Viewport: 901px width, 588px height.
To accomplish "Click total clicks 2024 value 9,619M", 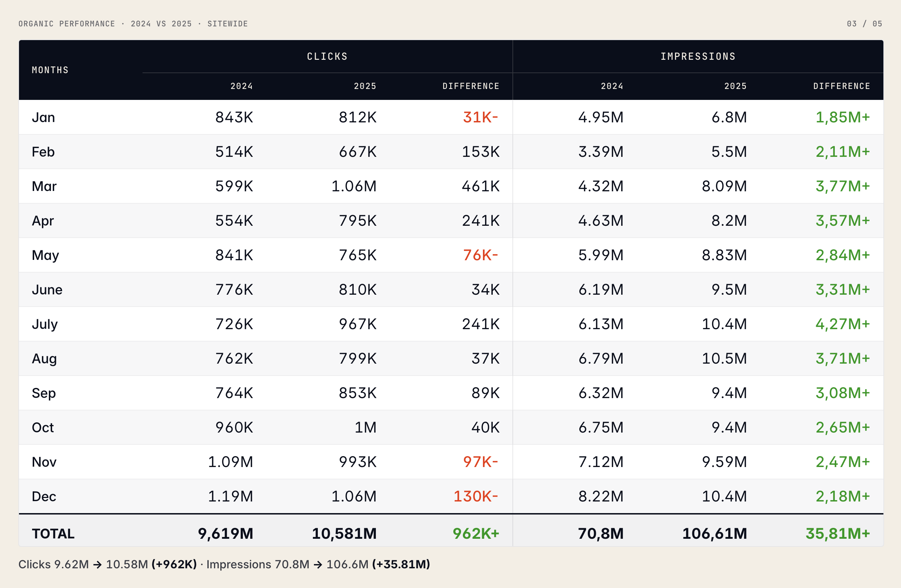I will coord(225,533).
